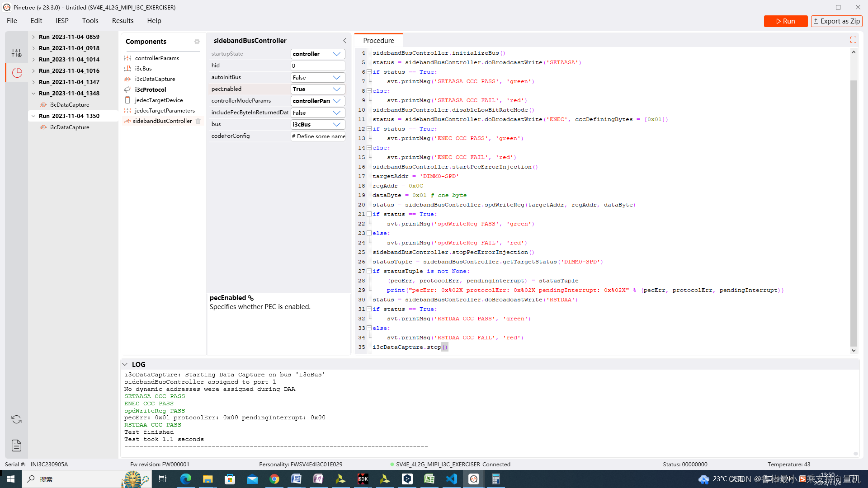Screen dimensions: 868x488
Task: Open the document report icon in sidebar
Action: [17, 446]
